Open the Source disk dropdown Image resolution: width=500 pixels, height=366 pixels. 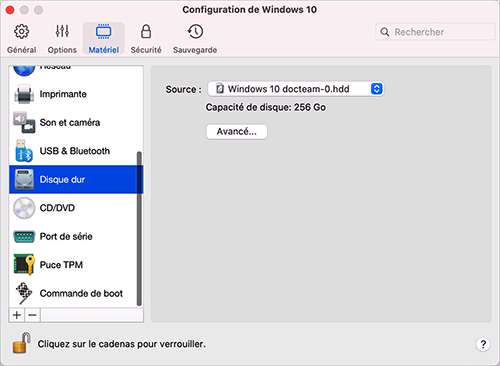click(x=295, y=89)
